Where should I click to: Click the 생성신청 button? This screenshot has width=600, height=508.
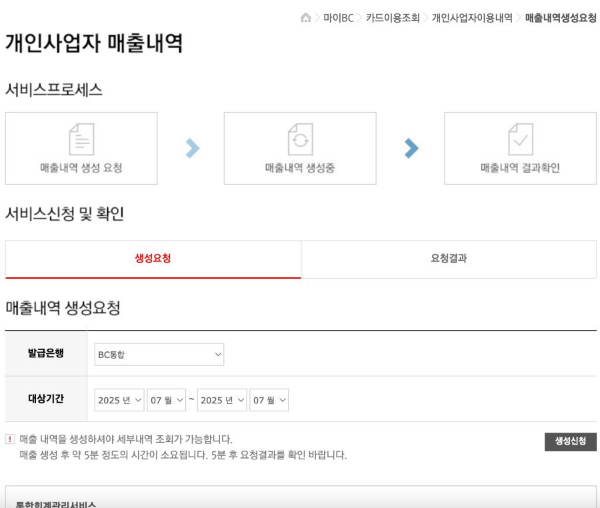click(571, 441)
